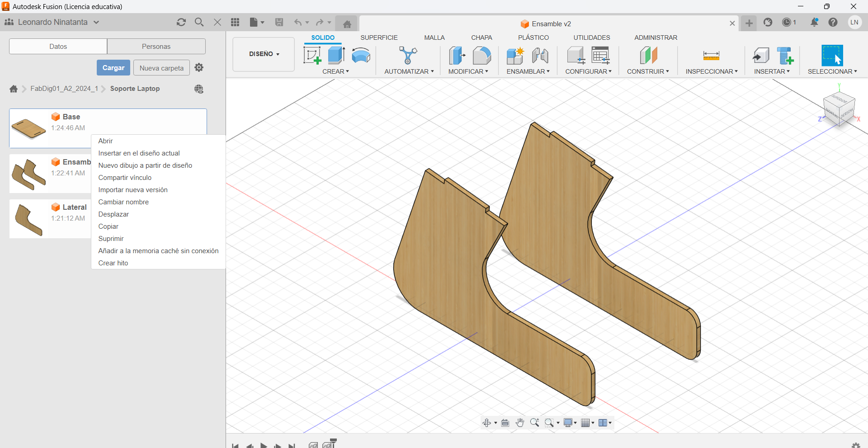Open the Viewports dropdown
The image size is (868, 448).
605,423
